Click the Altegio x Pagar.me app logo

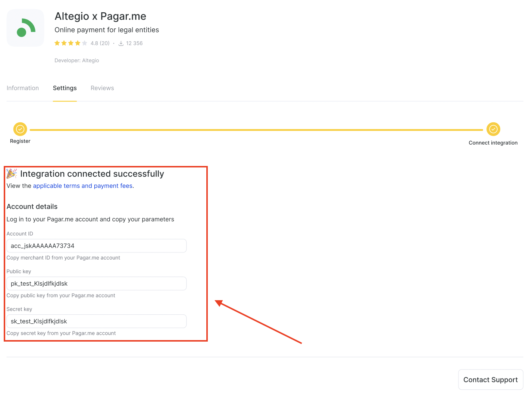coord(25,28)
